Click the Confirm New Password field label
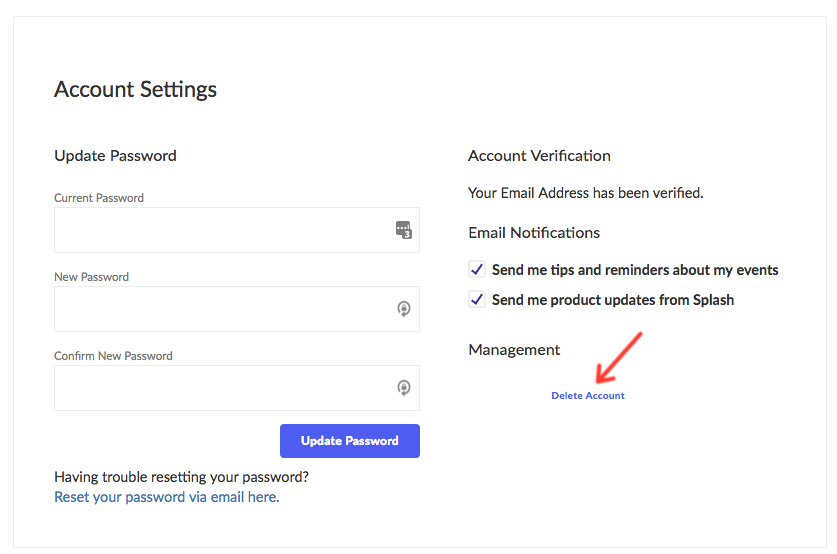Screen dimensions: 837x554 click(113, 356)
